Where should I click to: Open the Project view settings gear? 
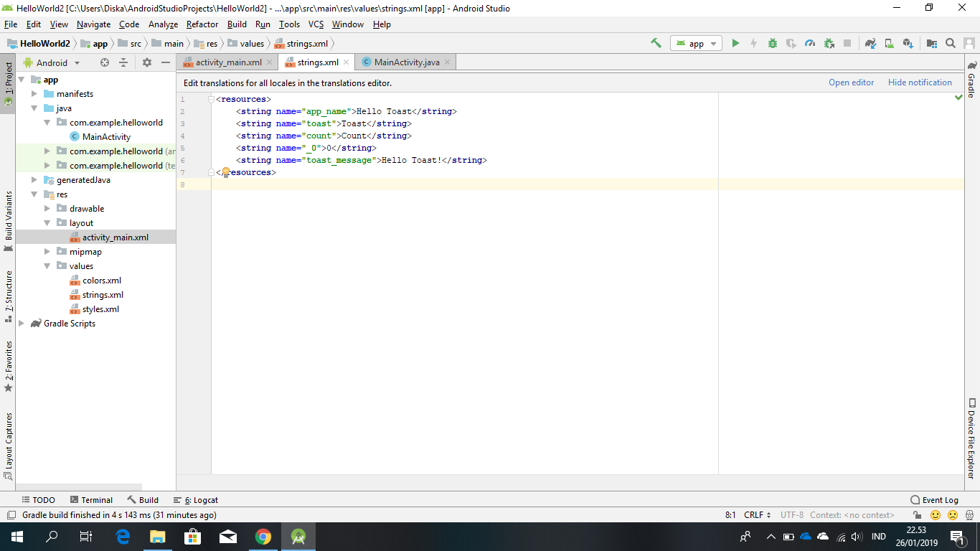(146, 62)
